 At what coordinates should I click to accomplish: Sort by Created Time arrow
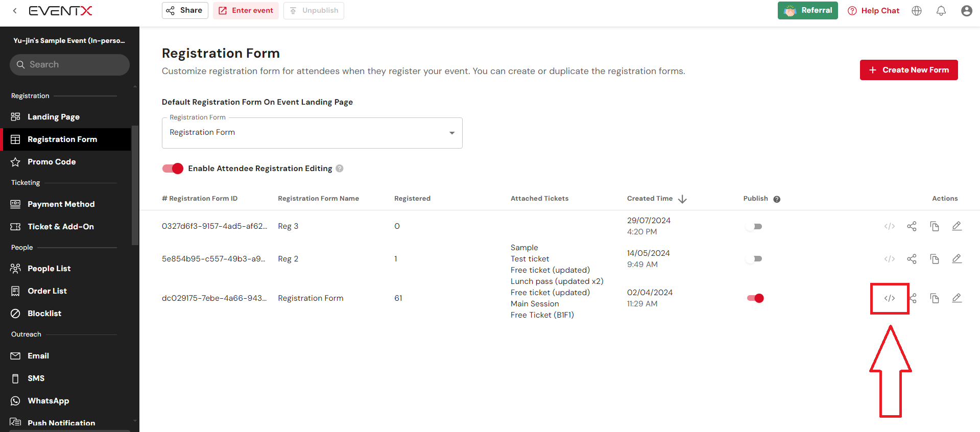[x=682, y=199]
